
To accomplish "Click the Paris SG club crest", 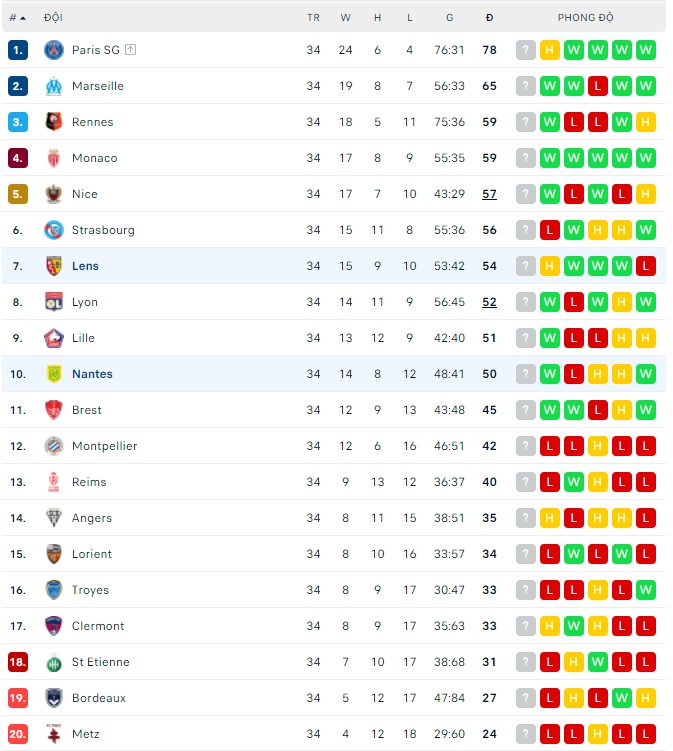I will pyautogui.click(x=54, y=50).
